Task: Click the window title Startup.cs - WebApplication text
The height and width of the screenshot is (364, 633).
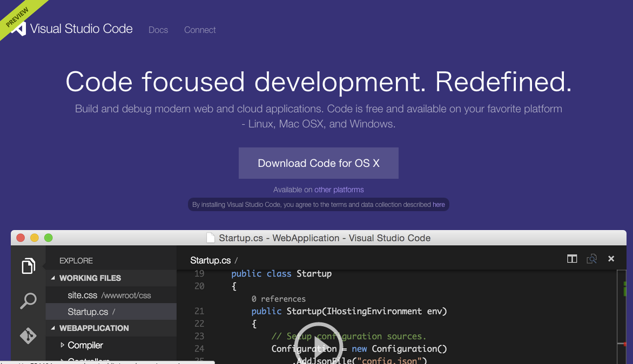Action: [325, 238]
